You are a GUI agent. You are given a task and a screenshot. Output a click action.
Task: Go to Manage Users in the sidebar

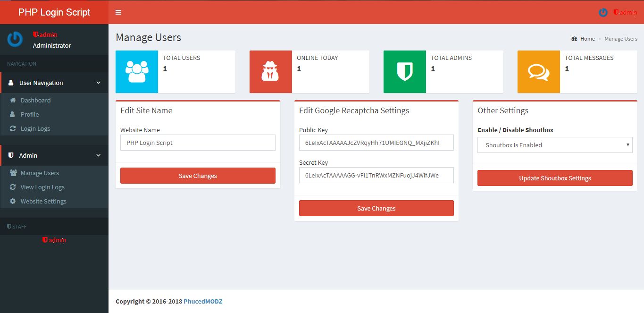click(40, 173)
